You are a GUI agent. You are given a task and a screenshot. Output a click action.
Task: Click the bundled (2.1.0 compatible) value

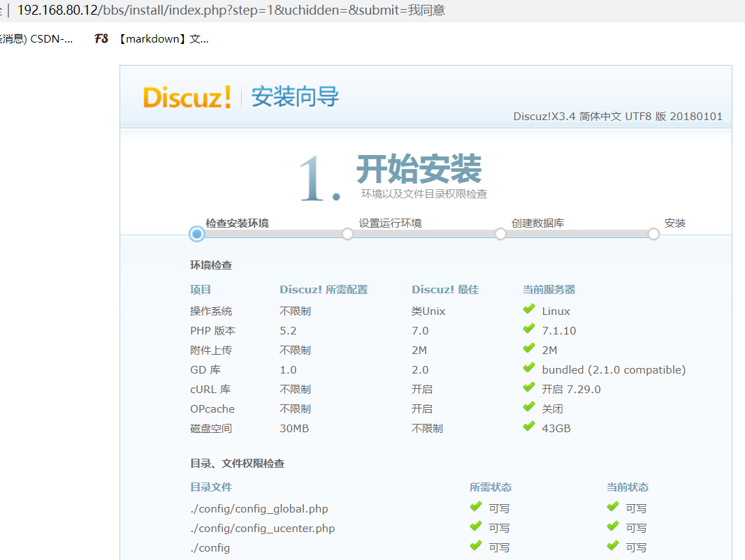click(x=614, y=369)
